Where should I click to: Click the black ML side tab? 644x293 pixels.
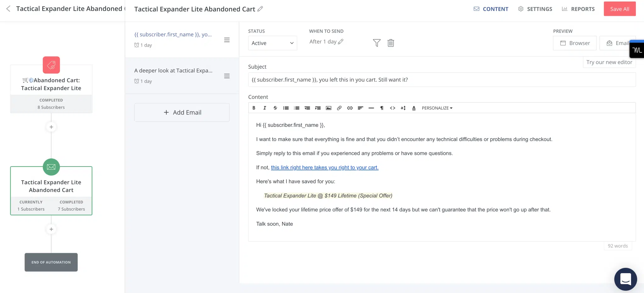coord(637,50)
